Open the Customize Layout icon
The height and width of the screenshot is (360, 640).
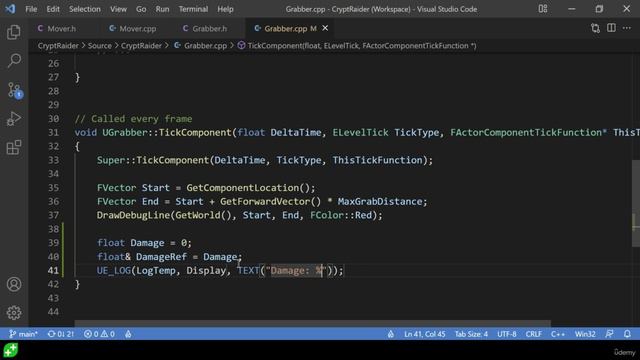coord(542,9)
